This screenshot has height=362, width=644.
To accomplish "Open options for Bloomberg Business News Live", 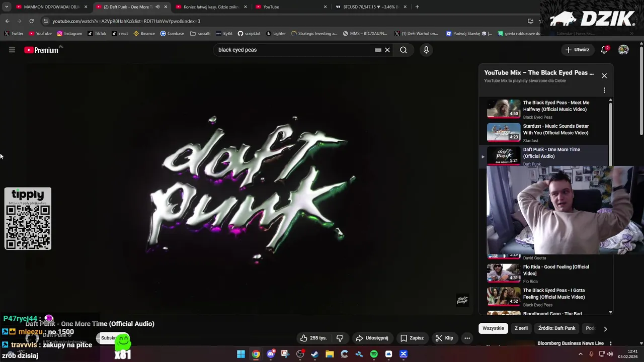I will click(x=611, y=343).
